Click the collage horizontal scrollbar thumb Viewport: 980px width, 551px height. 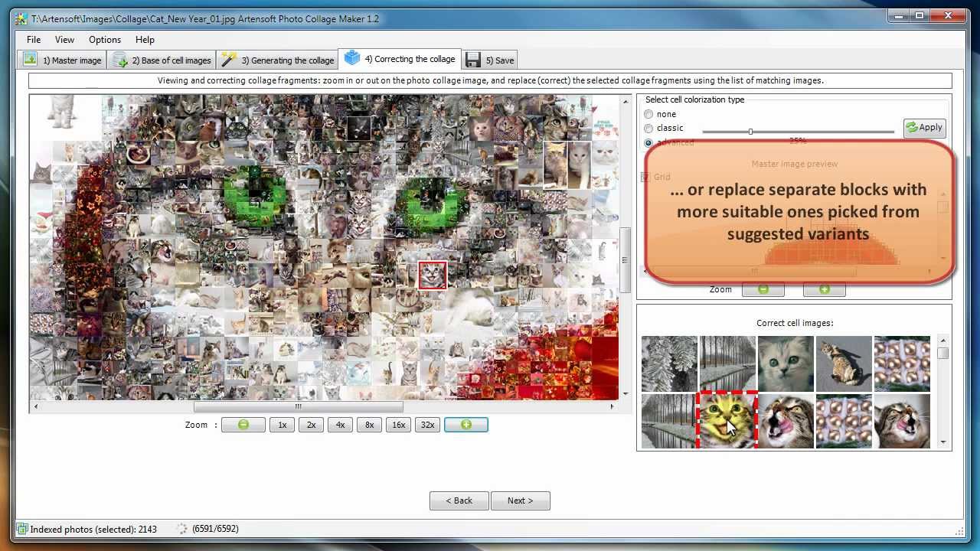pyautogui.click(x=299, y=407)
